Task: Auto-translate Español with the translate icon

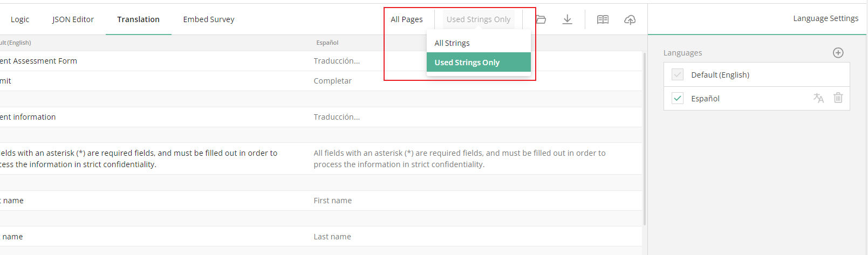Action: click(818, 98)
